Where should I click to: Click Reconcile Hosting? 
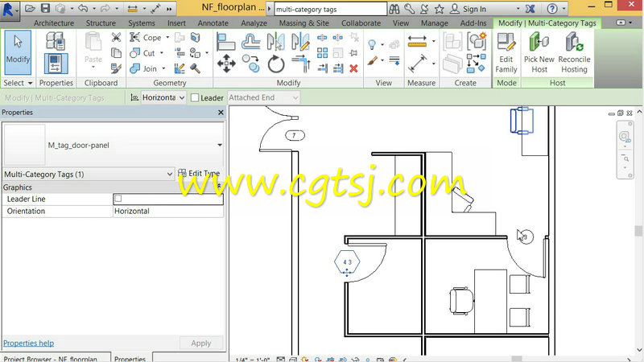574,53
